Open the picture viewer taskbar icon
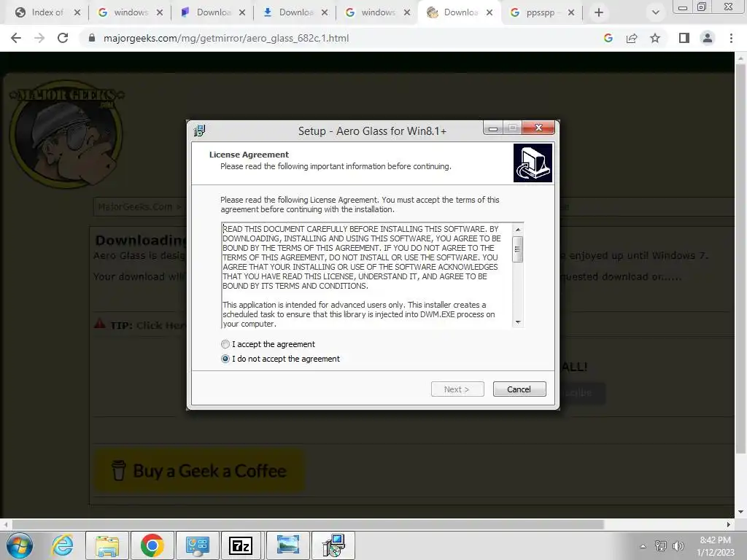The width and height of the screenshot is (747, 560). click(287, 545)
